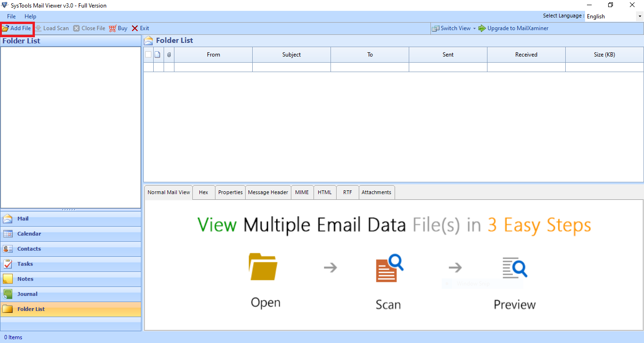Viewport: 644px width, 343px height.
Task: Switch to the RTF tab
Action: (x=347, y=192)
